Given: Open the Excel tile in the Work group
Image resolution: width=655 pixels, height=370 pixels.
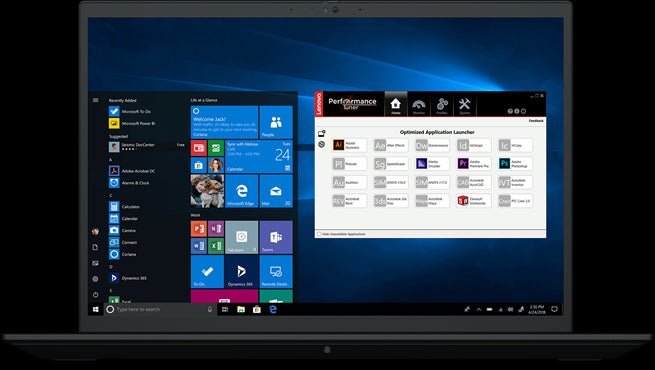Looking at the screenshot, I should (216, 246).
